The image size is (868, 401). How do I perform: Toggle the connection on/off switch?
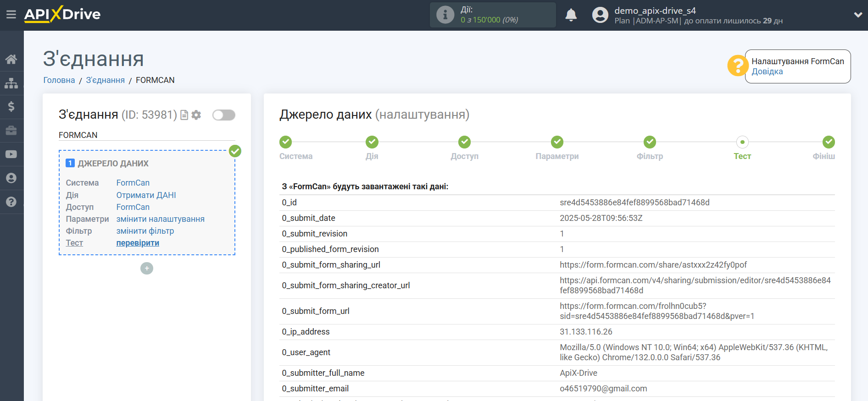pos(224,115)
